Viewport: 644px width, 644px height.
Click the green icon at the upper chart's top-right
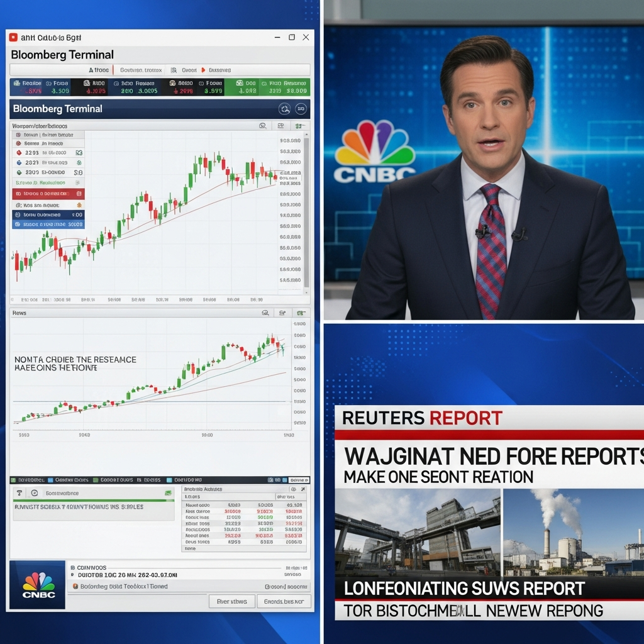(300, 126)
